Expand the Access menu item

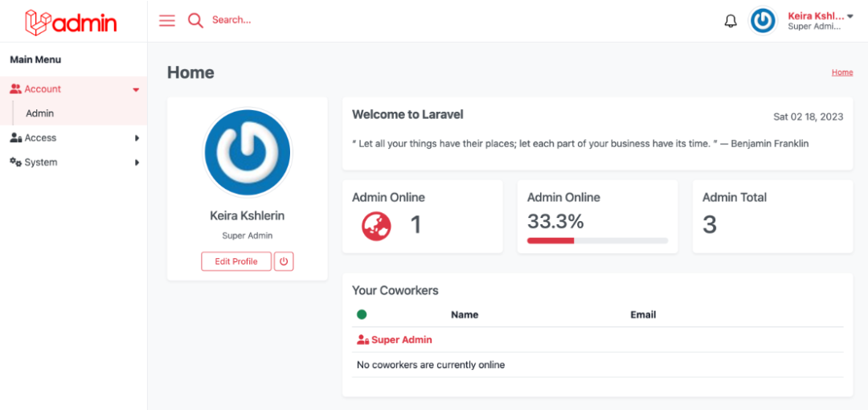coord(74,138)
